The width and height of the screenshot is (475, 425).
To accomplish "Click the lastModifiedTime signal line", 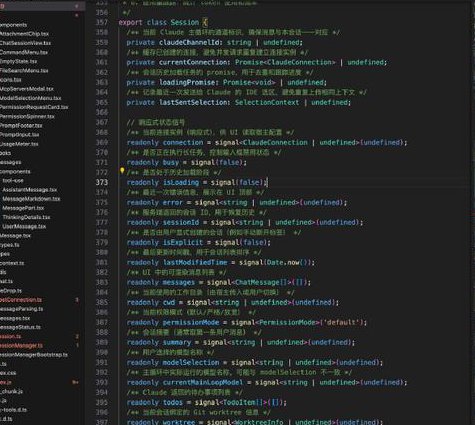I will pyautogui.click(x=221, y=262).
